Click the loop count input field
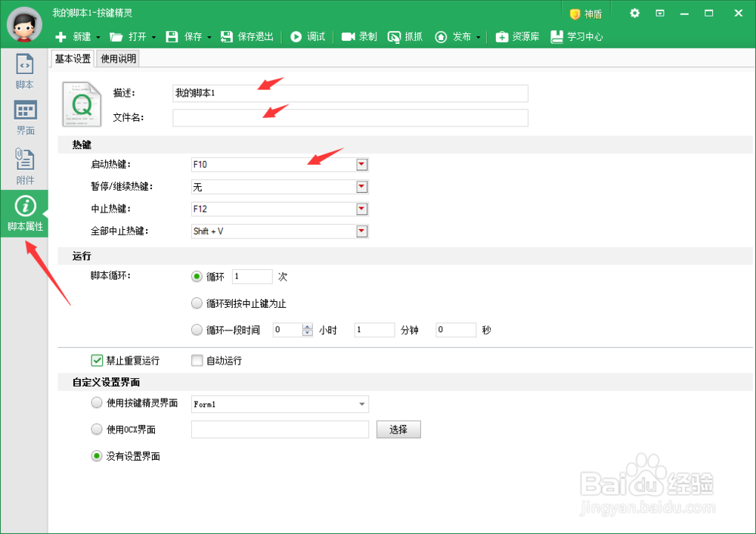756x534 pixels. click(x=253, y=276)
